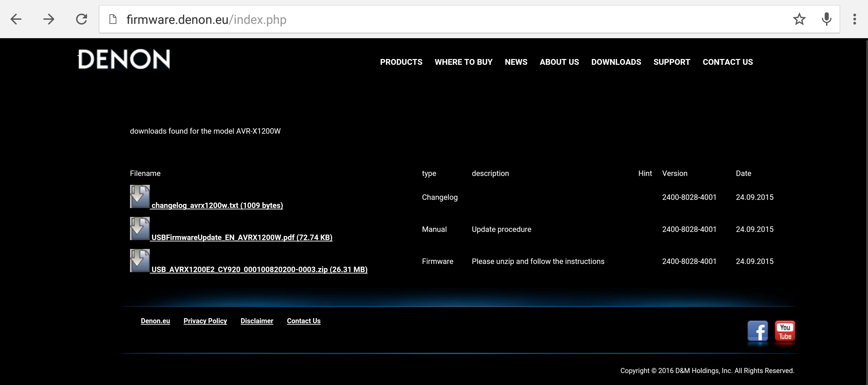868x385 pixels.
Task: Click the description column header
Action: [490, 174]
